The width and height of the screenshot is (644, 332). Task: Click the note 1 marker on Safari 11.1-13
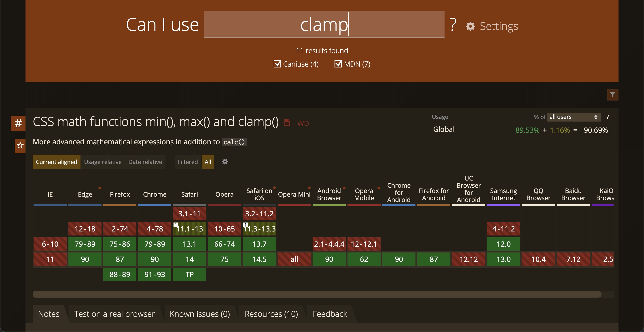[176, 225]
